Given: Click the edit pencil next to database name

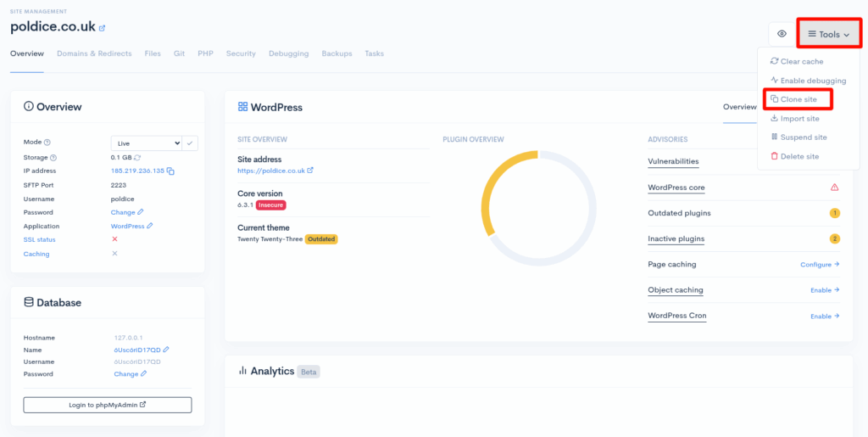Looking at the screenshot, I should (166, 350).
